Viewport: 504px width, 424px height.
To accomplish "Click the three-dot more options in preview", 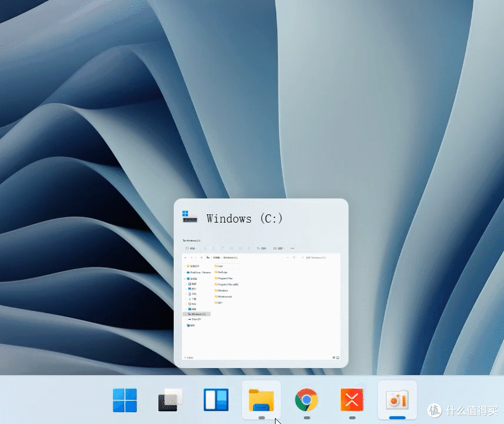I will 292,248.
